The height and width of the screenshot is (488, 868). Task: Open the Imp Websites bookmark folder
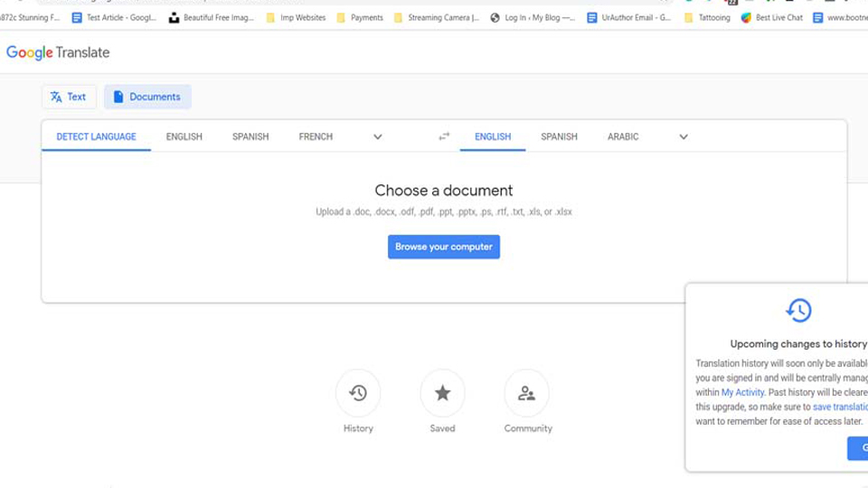(297, 18)
